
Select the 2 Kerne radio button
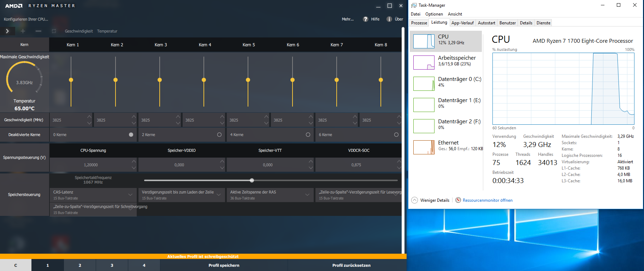click(x=219, y=135)
